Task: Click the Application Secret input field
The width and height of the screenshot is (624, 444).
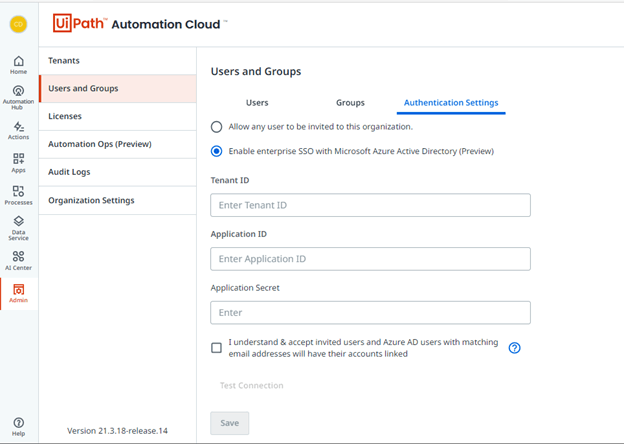Action: pyautogui.click(x=370, y=313)
